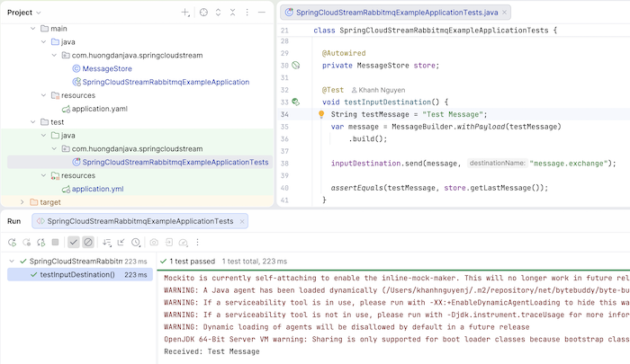Open test history clock icon

(136, 243)
